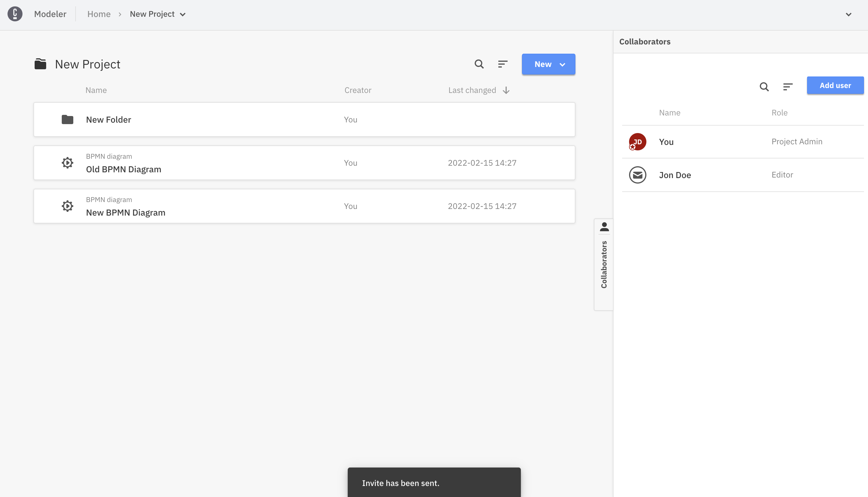Change Jon Doe's Editor role
The image size is (868, 497).
tap(782, 175)
